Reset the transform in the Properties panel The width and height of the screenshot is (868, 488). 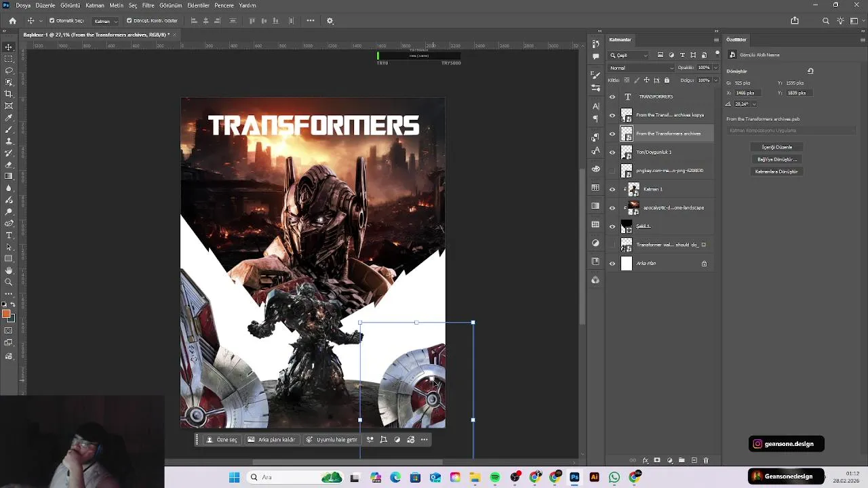[x=810, y=70]
